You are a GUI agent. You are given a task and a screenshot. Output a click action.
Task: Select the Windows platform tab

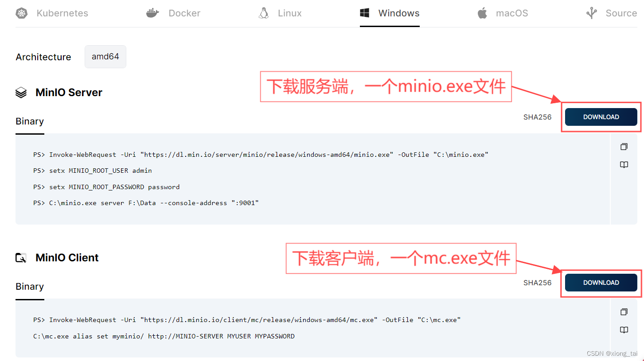390,13
